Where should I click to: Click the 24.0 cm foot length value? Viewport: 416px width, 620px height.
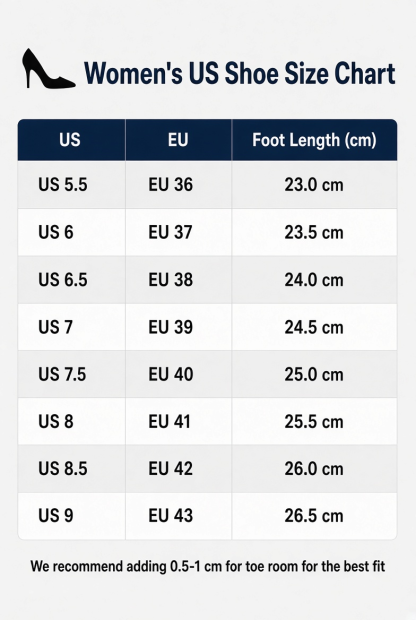314,280
